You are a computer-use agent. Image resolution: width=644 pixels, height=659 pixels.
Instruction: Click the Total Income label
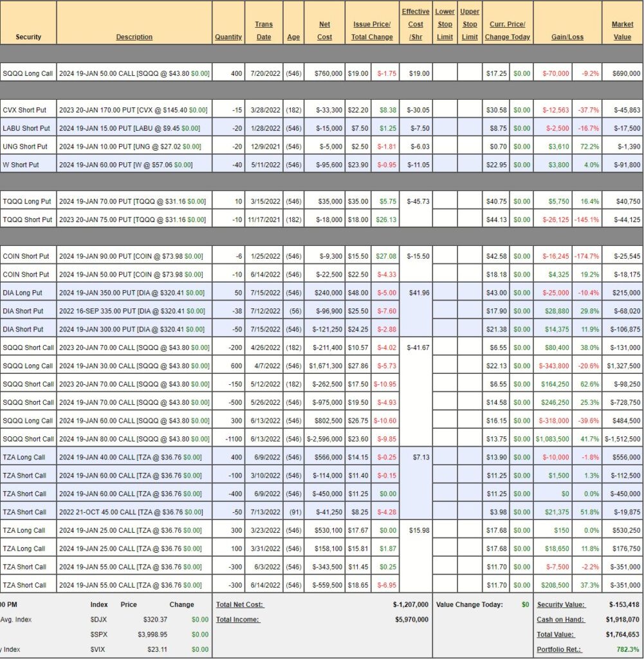tap(237, 620)
